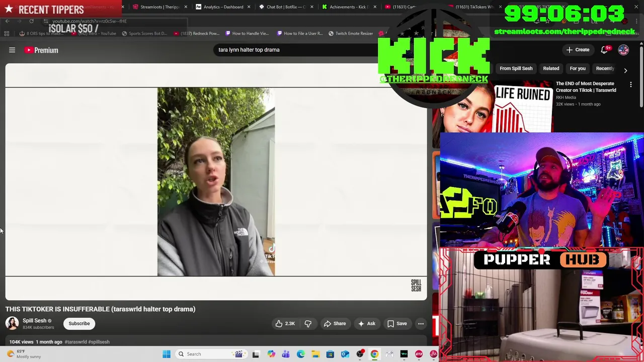Open the #spillsesh hashtag link
Viewport: 644px width, 362px height.
point(99,342)
